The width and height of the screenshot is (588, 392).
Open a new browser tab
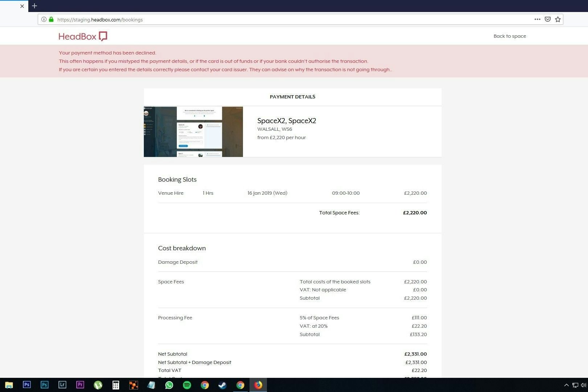point(35,6)
